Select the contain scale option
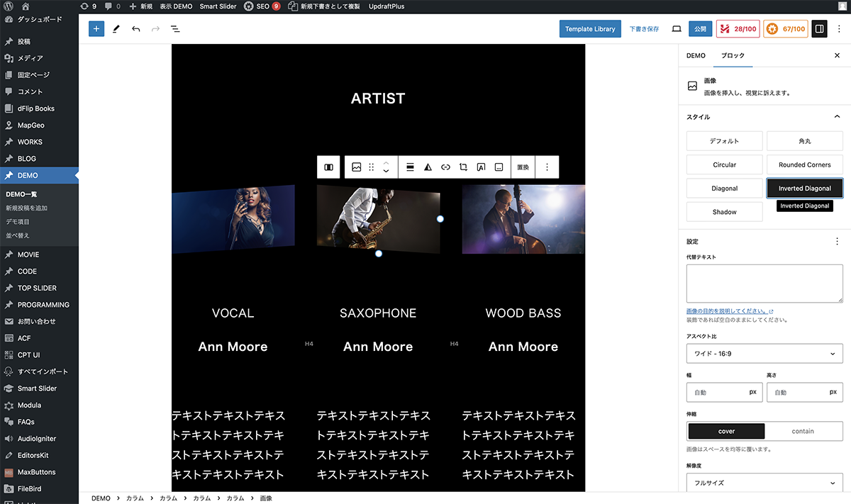Screen dimensions: 851x504 [803, 431]
